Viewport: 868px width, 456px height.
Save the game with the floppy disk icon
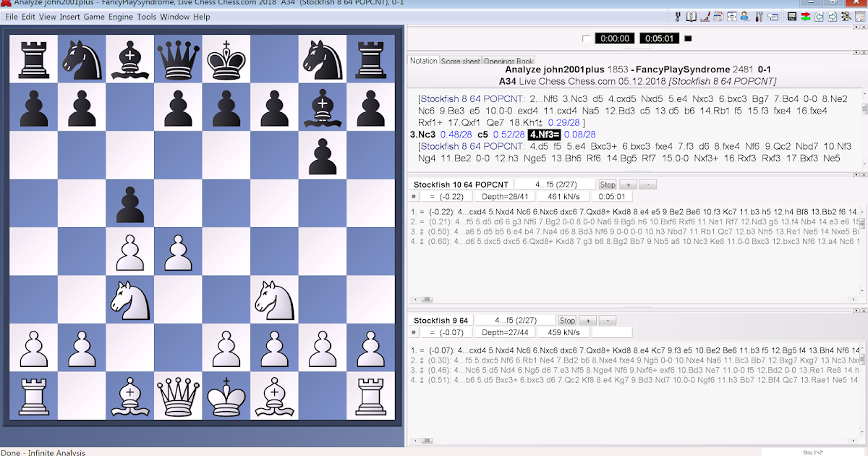tap(792, 16)
